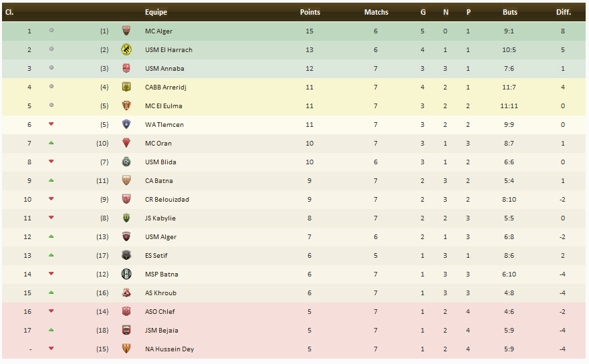Open the NA Hussein Dey team link

point(169,349)
